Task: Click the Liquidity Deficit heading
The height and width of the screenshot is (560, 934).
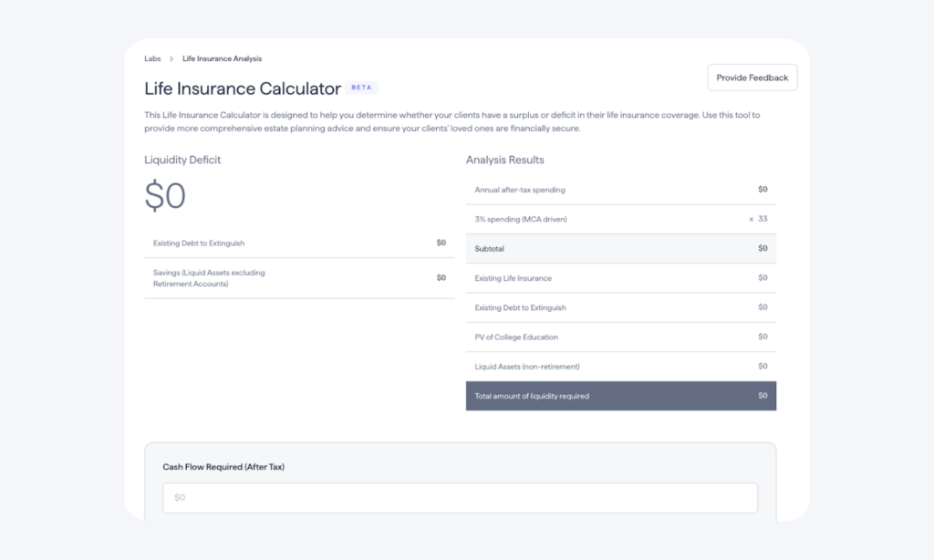Action: click(182, 160)
